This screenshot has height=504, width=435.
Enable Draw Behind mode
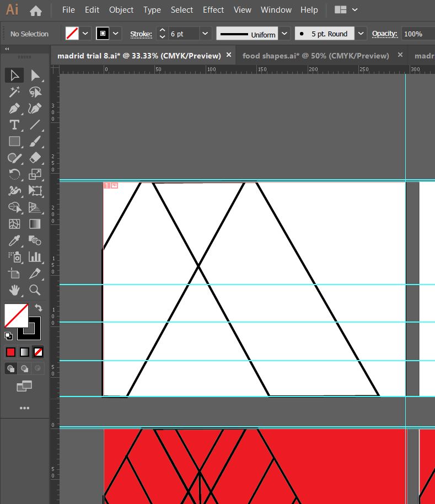[24, 368]
